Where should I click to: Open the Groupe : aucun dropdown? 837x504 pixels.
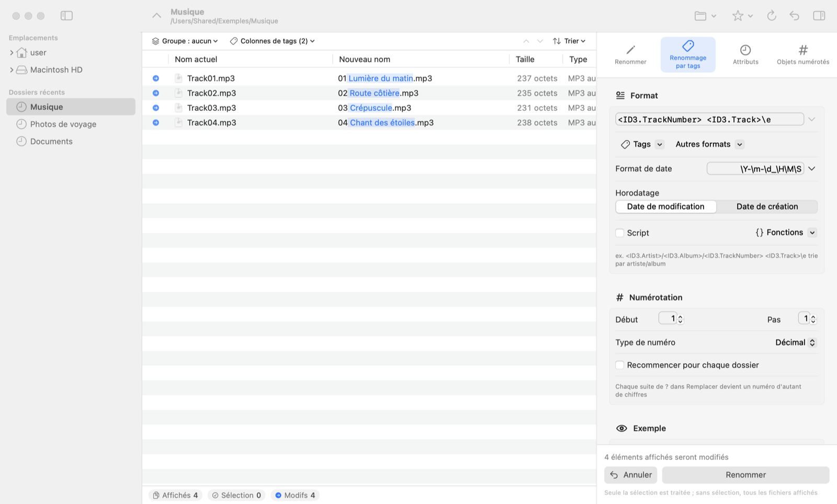click(185, 41)
